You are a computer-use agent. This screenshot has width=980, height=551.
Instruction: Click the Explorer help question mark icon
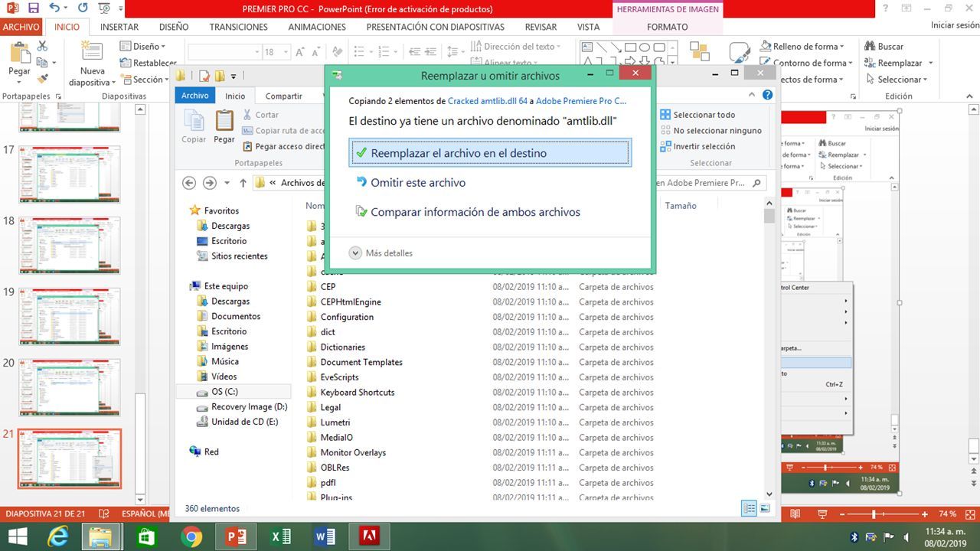click(767, 96)
